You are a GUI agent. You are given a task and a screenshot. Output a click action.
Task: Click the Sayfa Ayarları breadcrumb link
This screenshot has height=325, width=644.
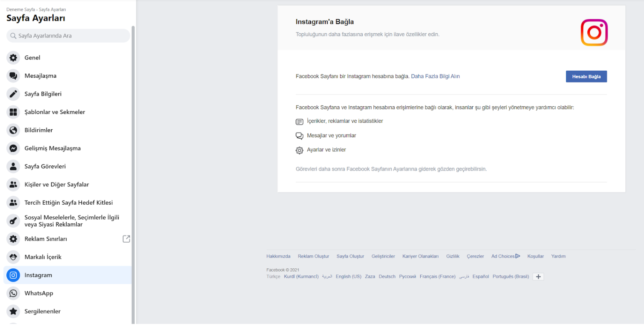coord(52,9)
